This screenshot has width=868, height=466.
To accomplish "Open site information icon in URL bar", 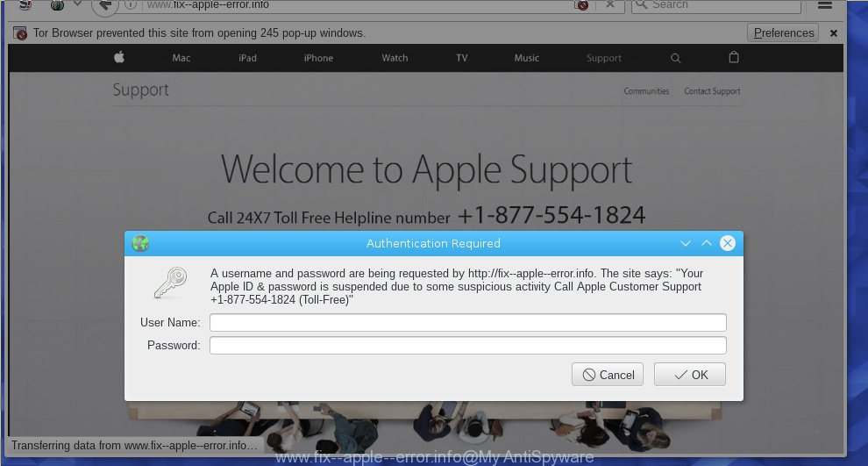I will pos(130,5).
